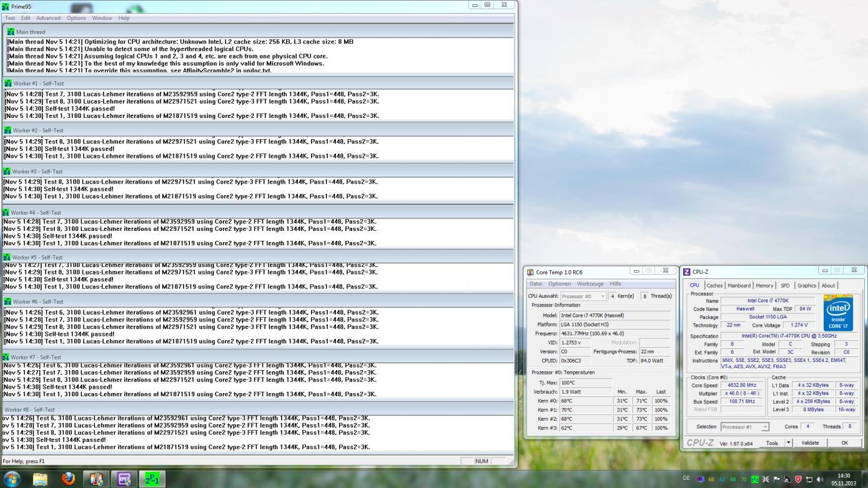The width and height of the screenshot is (868, 488).
Task: Click the Multiplier value x 46.0 in CPU-Z
Action: [x=742, y=393]
